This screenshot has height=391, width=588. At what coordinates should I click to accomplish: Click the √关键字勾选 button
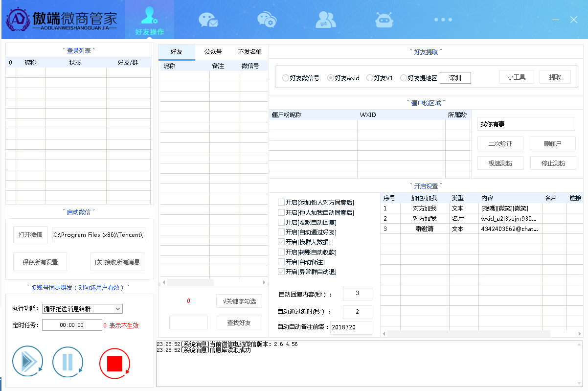240,301
